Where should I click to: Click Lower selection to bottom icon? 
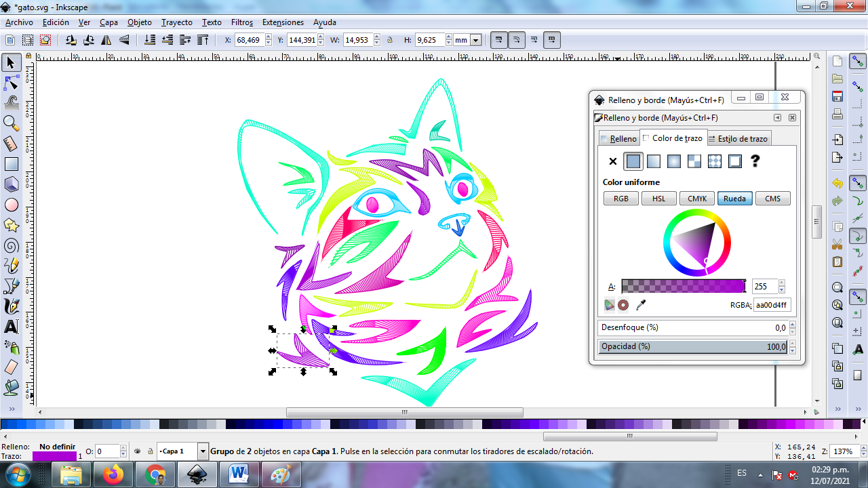click(x=149, y=40)
